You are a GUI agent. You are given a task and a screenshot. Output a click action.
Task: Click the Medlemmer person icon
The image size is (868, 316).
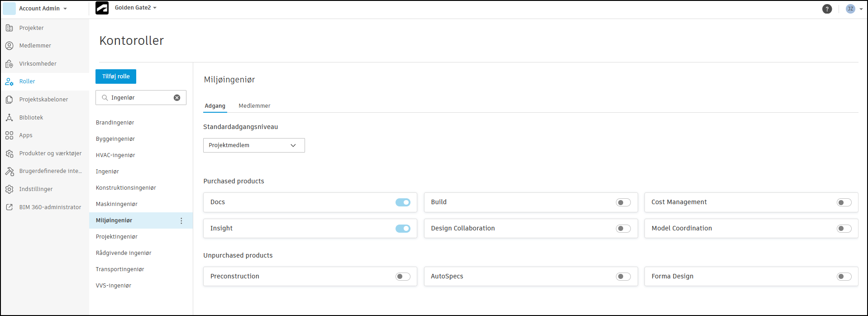click(9, 46)
